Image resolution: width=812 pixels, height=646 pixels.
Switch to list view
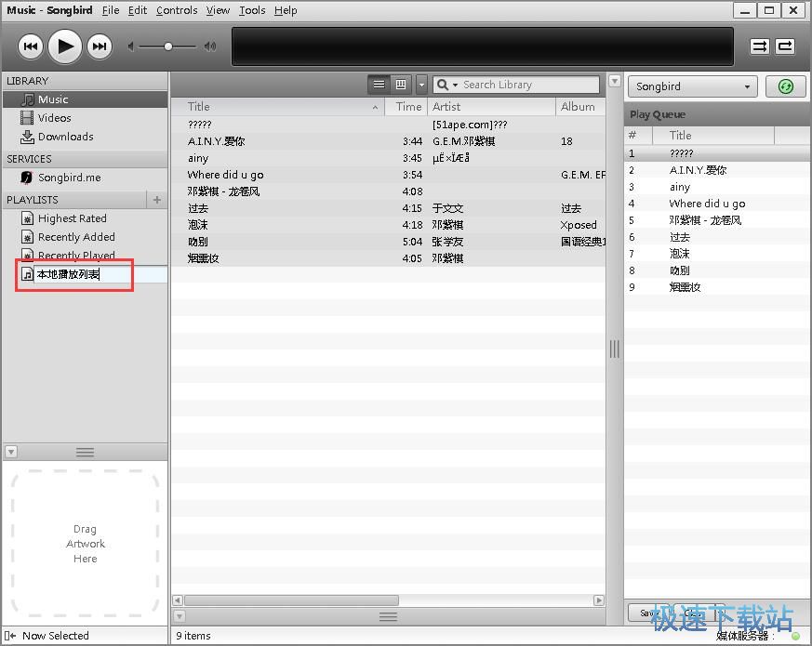pos(379,85)
